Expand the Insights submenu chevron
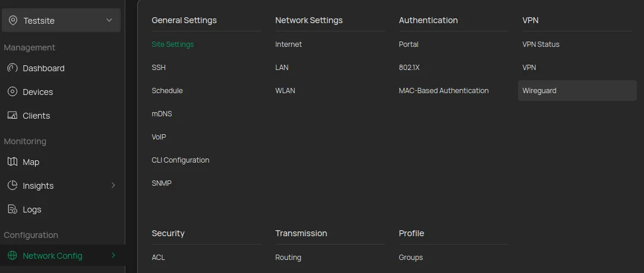Viewport: 644px width, 273px height. point(113,186)
